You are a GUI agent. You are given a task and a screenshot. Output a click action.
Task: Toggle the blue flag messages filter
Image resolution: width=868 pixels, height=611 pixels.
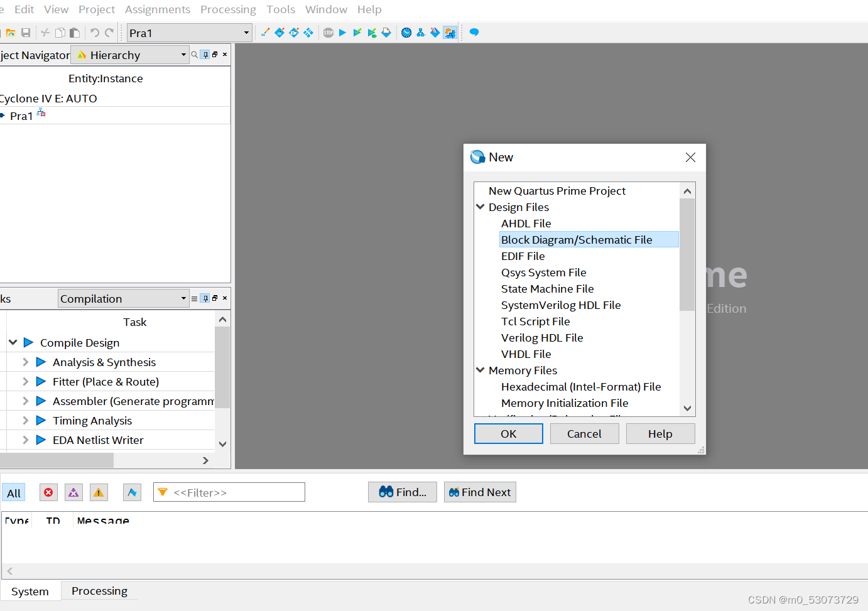[132, 492]
